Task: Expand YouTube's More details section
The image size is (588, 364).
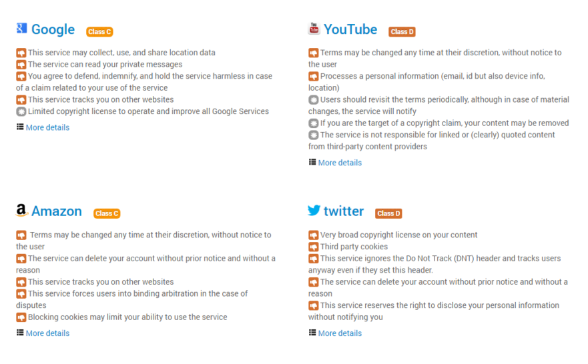Action: click(x=340, y=163)
